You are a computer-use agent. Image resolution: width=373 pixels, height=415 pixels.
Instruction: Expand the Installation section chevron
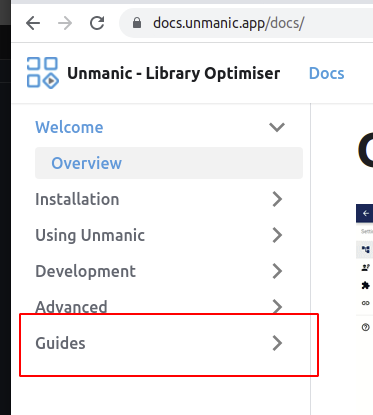277,199
